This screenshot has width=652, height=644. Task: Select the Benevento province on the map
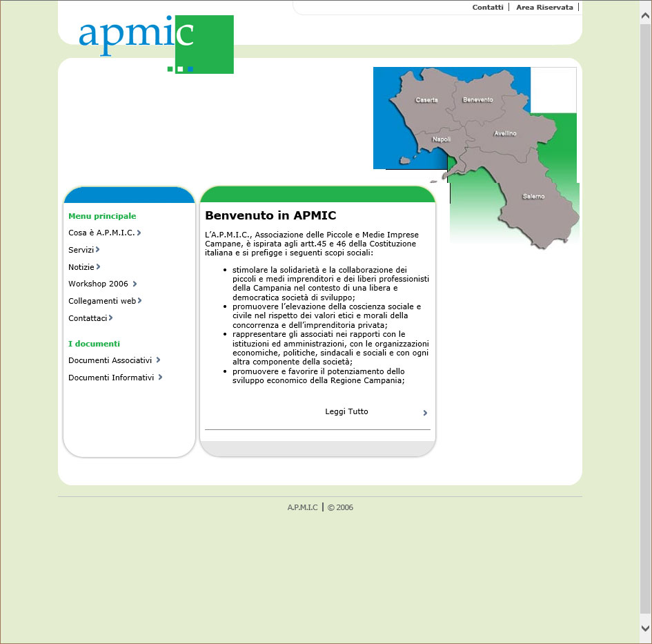[477, 99]
